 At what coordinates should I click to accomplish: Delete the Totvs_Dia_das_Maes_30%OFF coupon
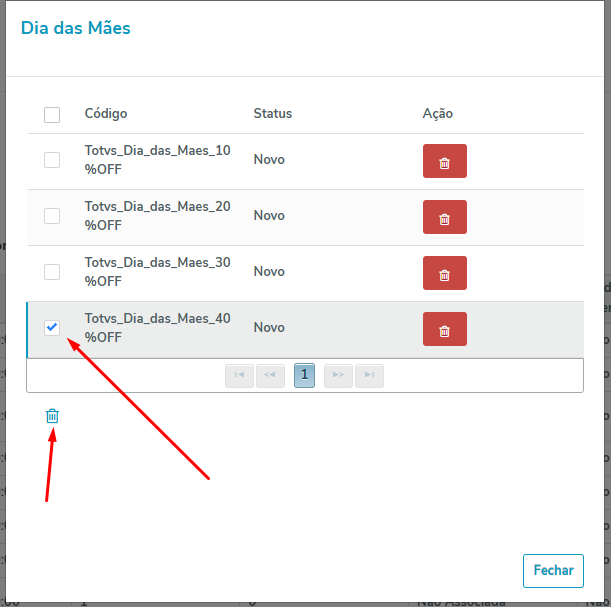pyautogui.click(x=444, y=273)
